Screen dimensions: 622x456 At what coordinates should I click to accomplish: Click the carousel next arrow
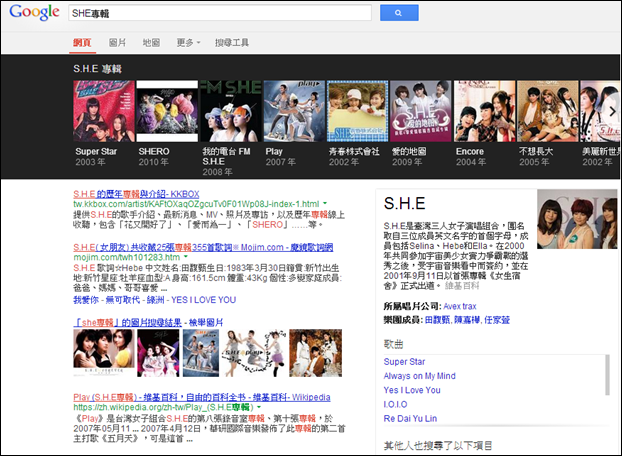(x=612, y=111)
